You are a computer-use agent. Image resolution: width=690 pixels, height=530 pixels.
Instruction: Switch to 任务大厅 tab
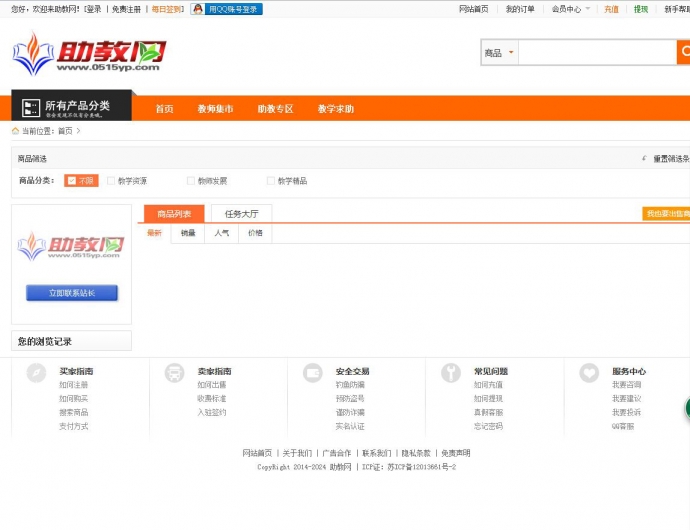point(242,214)
